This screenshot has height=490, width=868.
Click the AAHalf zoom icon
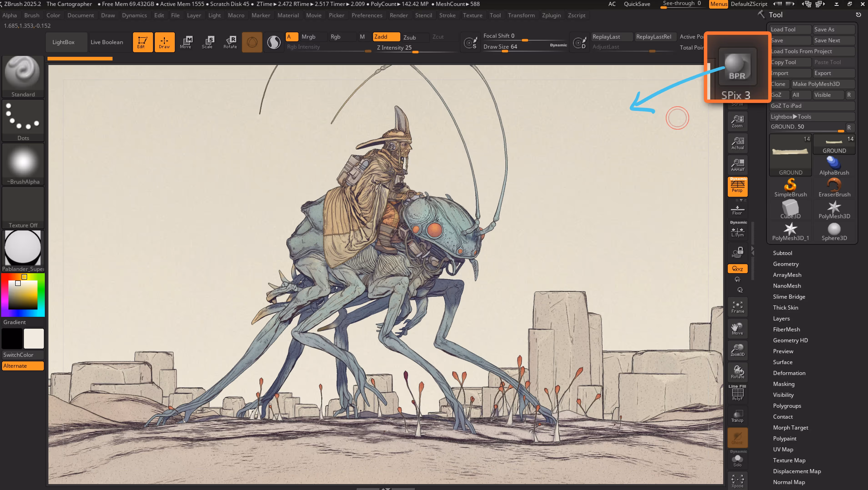click(x=738, y=165)
